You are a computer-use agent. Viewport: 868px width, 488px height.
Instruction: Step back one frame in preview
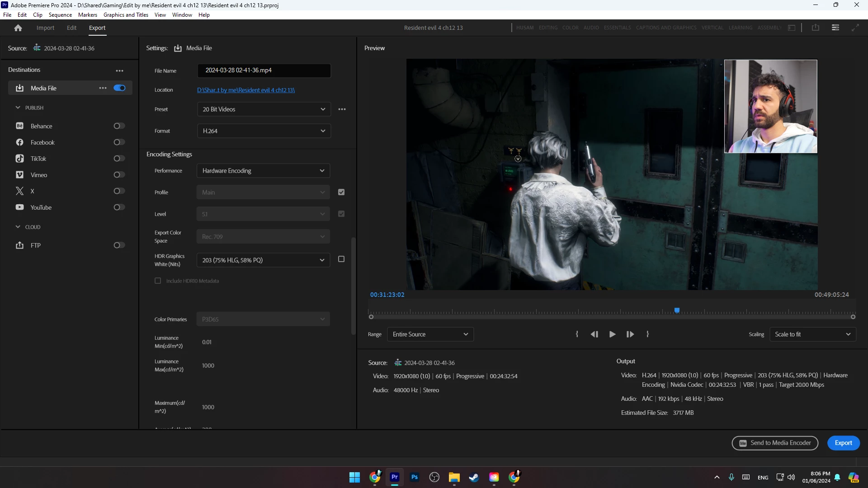(x=594, y=334)
